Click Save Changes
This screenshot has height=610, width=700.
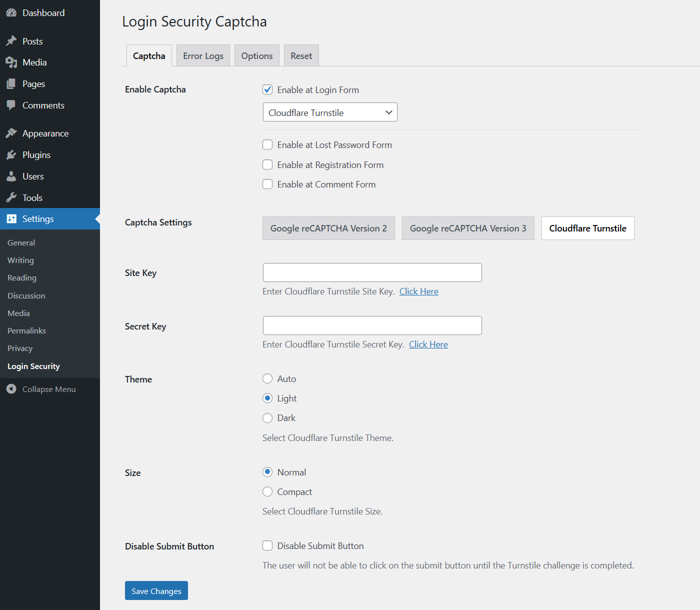pyautogui.click(x=156, y=590)
